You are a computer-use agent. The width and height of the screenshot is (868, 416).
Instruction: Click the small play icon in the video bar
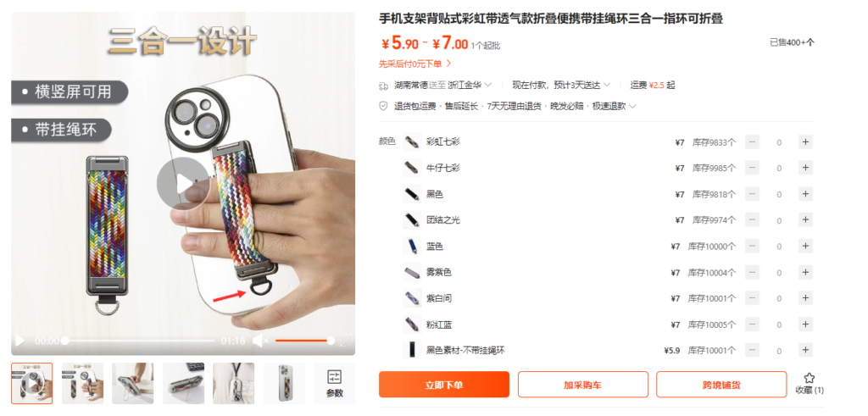coord(19,341)
